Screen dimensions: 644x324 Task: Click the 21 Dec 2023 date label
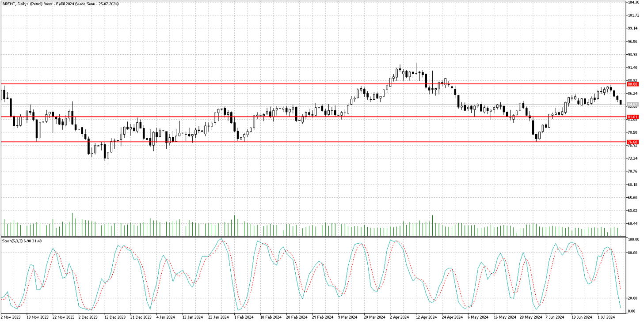pyautogui.click(x=141, y=317)
